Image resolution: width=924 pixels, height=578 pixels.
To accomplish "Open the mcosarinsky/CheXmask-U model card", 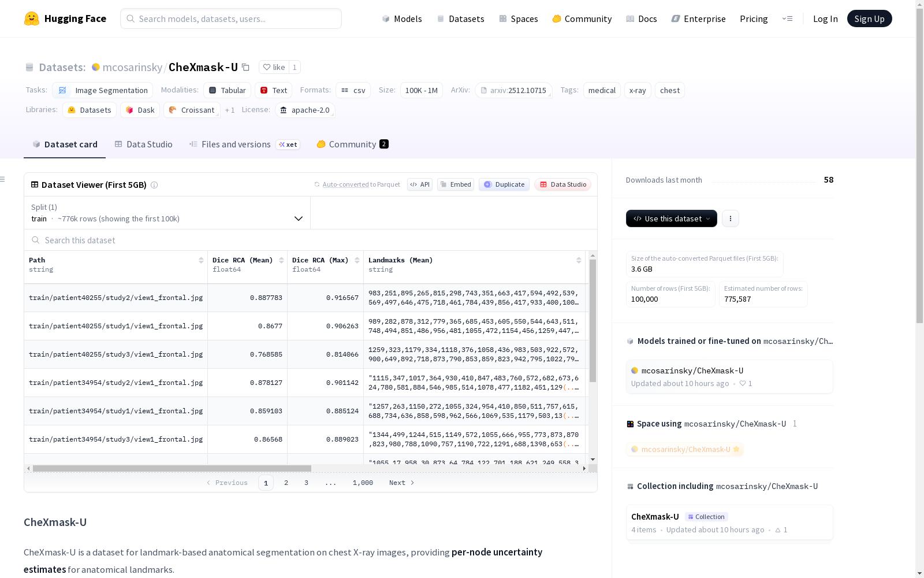I will (729, 376).
